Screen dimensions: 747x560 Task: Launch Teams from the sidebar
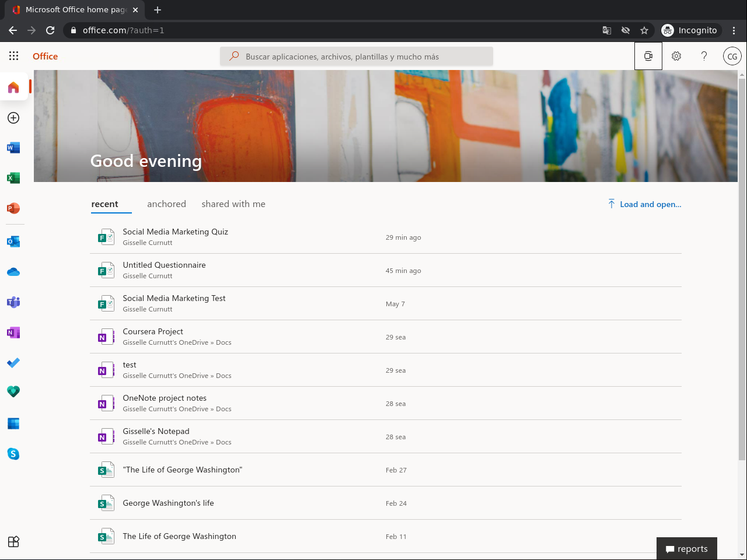coord(13,302)
